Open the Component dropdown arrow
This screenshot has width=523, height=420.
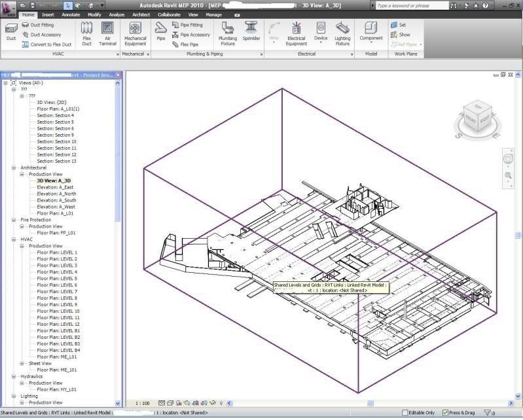tap(371, 44)
